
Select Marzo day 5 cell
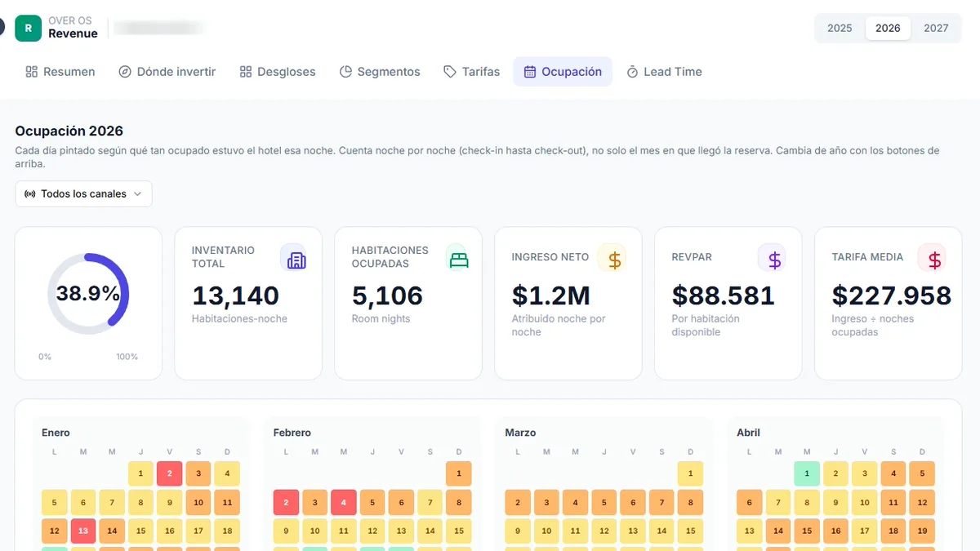[x=604, y=502]
